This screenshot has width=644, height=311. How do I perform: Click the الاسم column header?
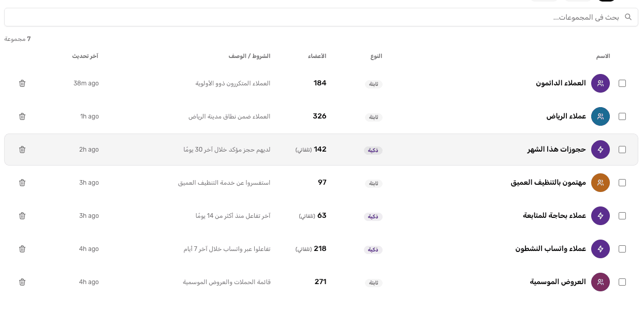[604, 56]
